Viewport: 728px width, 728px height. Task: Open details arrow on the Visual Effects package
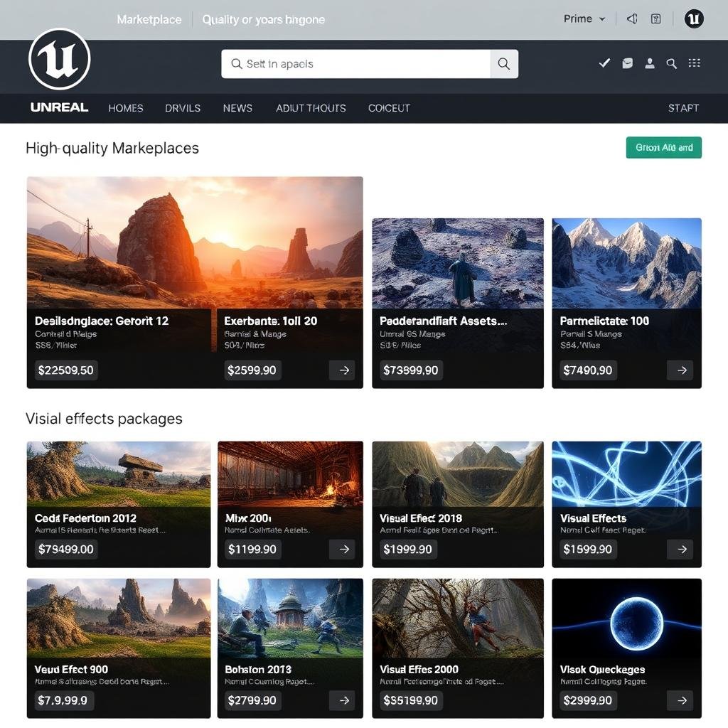pos(680,549)
